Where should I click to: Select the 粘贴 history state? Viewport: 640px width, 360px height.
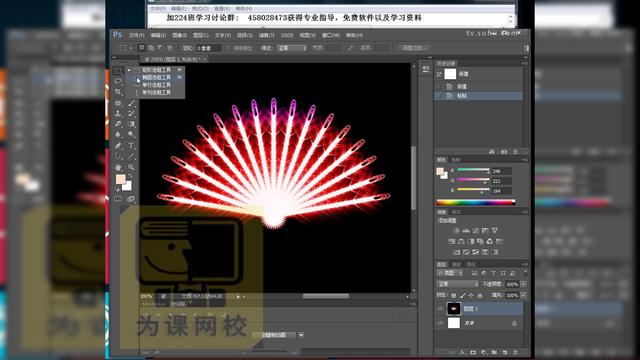coord(479,96)
